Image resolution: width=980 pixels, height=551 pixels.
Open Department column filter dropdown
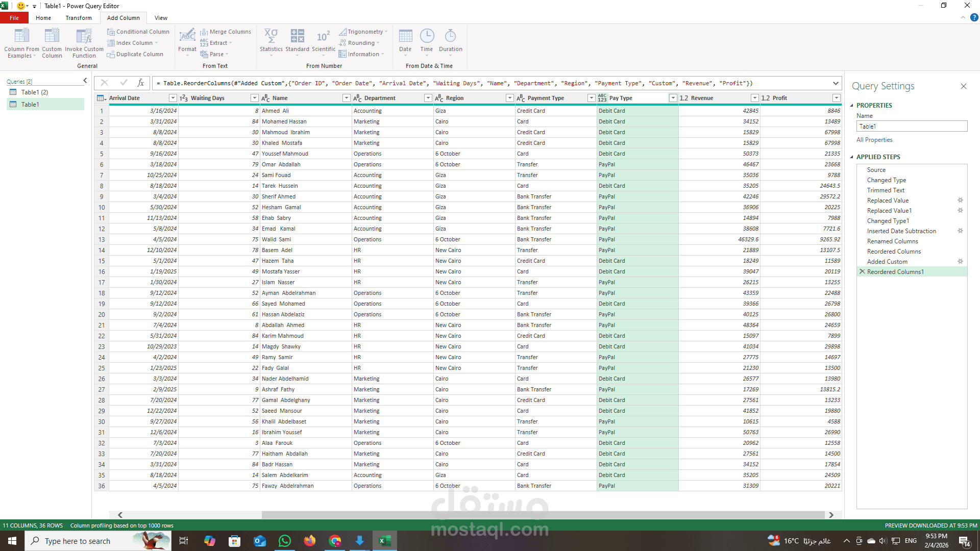tap(428, 98)
